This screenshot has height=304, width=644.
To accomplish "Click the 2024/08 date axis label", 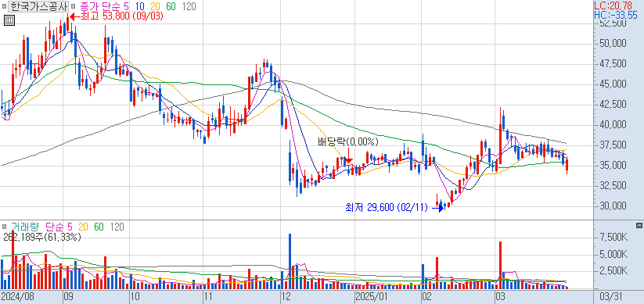I will pos(17,296).
